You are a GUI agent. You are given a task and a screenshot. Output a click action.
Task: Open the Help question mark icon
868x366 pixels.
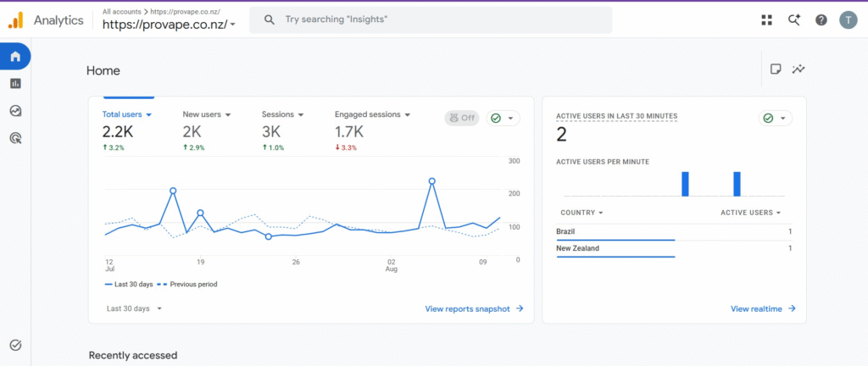[x=821, y=19]
